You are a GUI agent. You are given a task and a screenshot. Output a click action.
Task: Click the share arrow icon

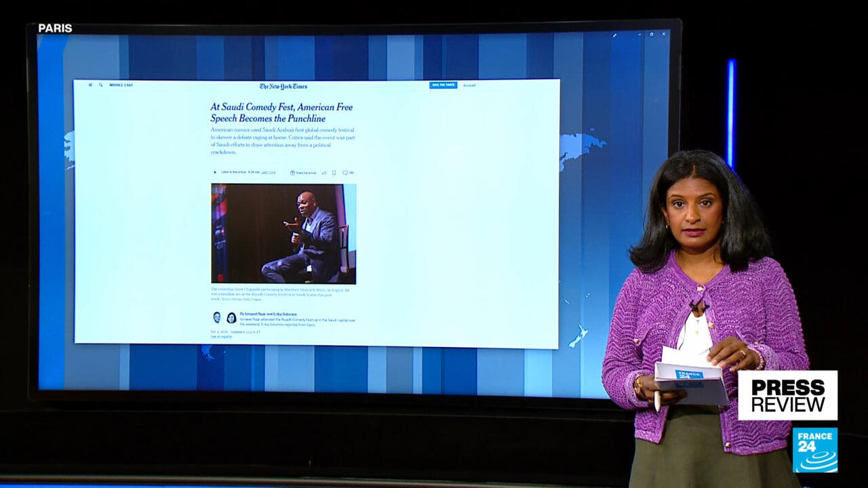(x=323, y=173)
